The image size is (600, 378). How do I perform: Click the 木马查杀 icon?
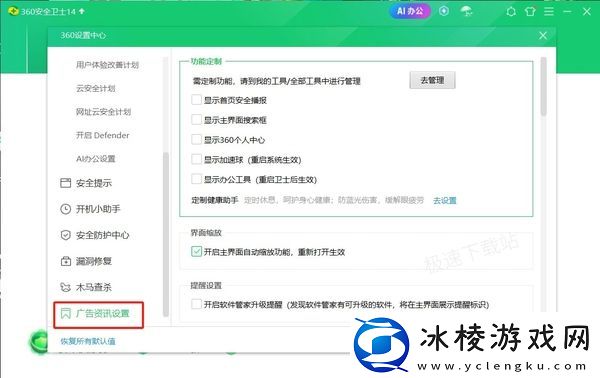65,287
